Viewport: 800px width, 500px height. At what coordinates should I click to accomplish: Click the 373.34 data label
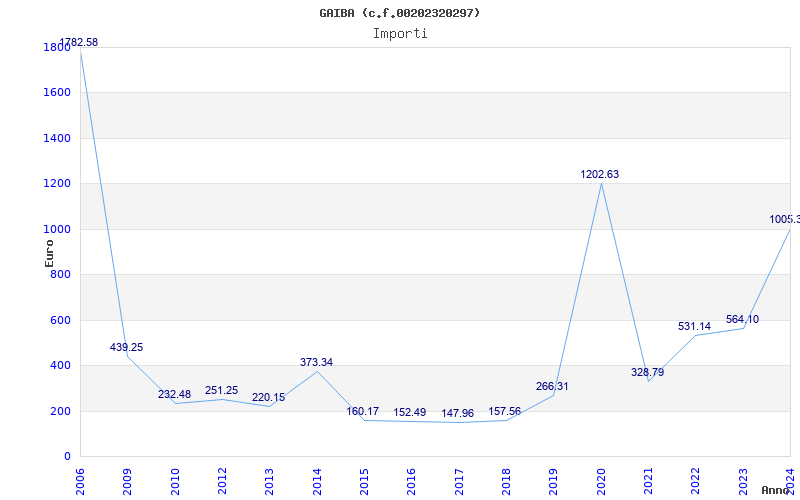point(316,362)
